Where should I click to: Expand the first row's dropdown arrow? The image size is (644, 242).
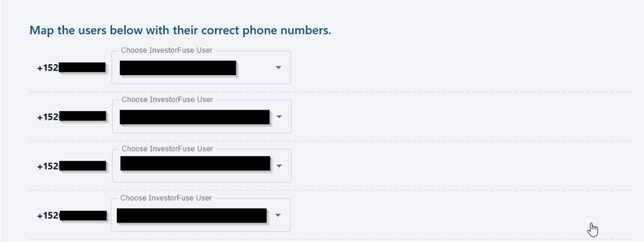tap(279, 67)
